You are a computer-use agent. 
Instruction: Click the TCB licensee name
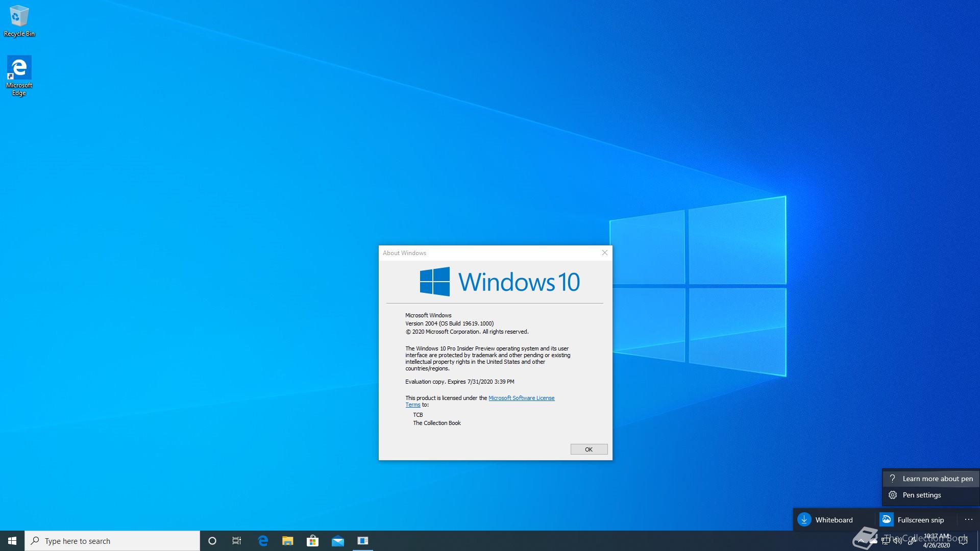(x=418, y=415)
